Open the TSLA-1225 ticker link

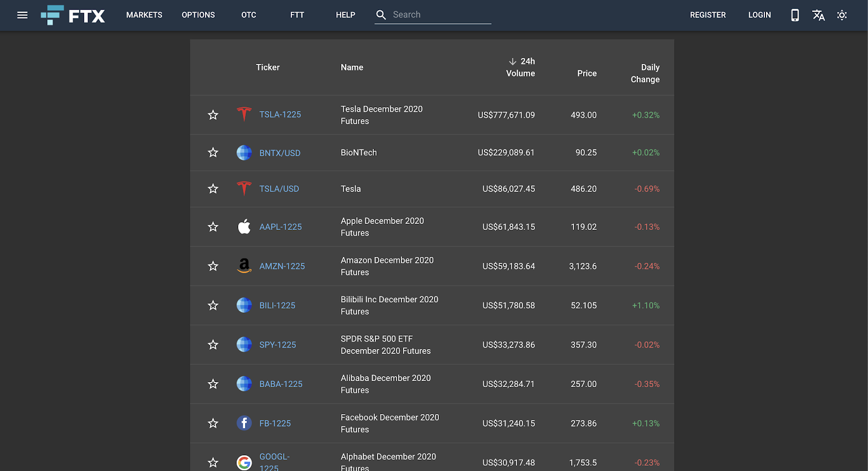tap(280, 114)
